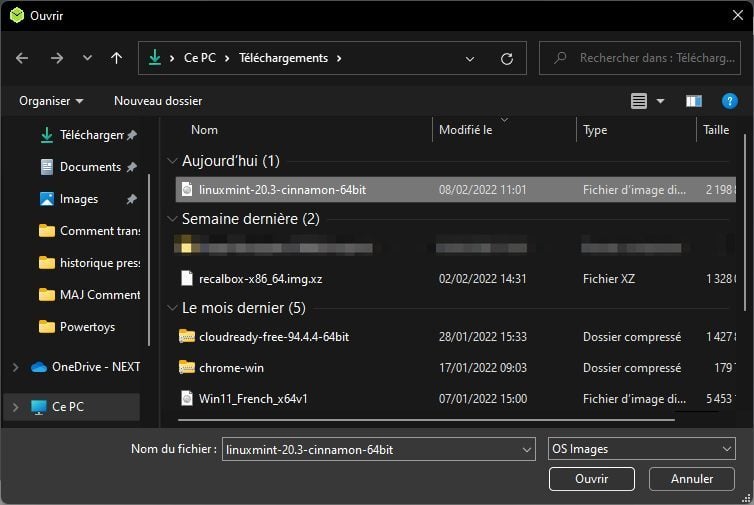Select the linuxmint-20.3-cinnamon-64bit file
The image size is (754, 505).
(x=455, y=189)
